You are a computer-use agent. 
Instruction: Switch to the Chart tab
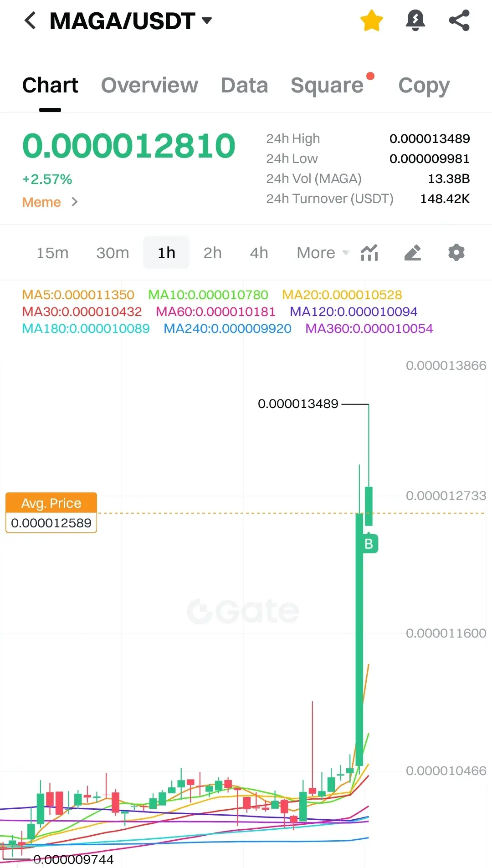tap(50, 85)
